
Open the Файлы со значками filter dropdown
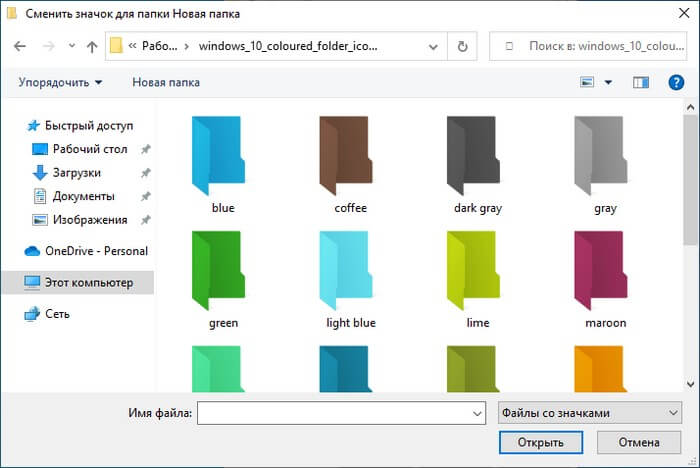(590, 413)
